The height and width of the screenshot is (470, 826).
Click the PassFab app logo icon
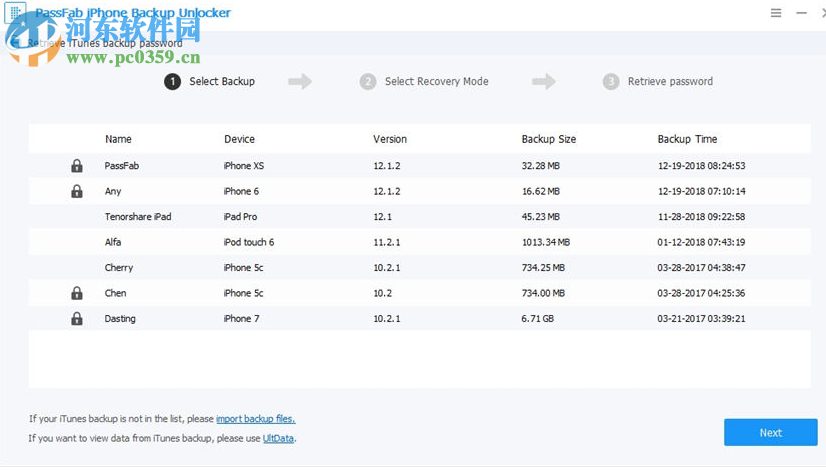click(x=15, y=12)
